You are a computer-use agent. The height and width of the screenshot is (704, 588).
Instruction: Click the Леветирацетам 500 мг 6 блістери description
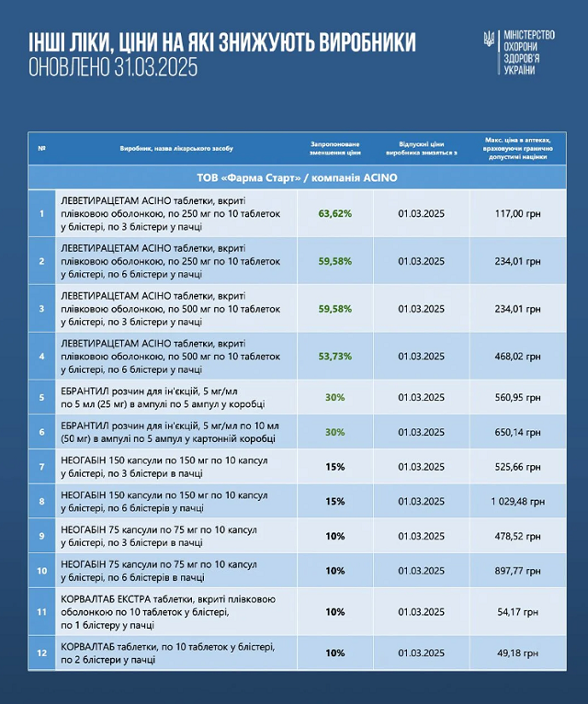171,357
